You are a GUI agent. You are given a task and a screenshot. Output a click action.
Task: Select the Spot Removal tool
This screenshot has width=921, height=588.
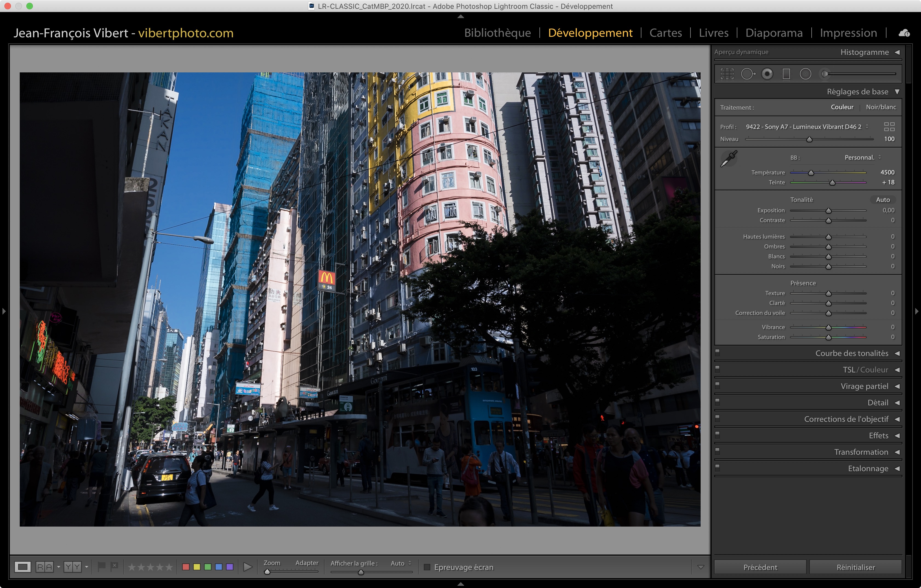(x=747, y=74)
